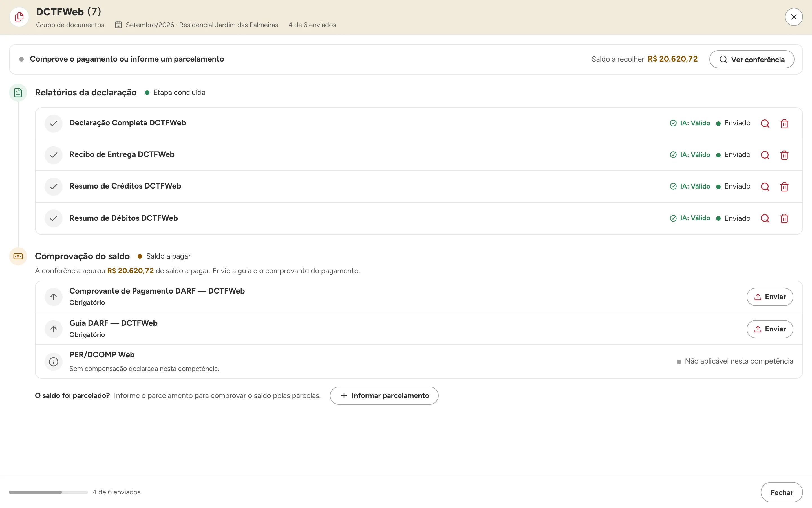Click IA: Válido badge on Resumo de Débitos row
The image size is (812, 508).
pyautogui.click(x=690, y=218)
